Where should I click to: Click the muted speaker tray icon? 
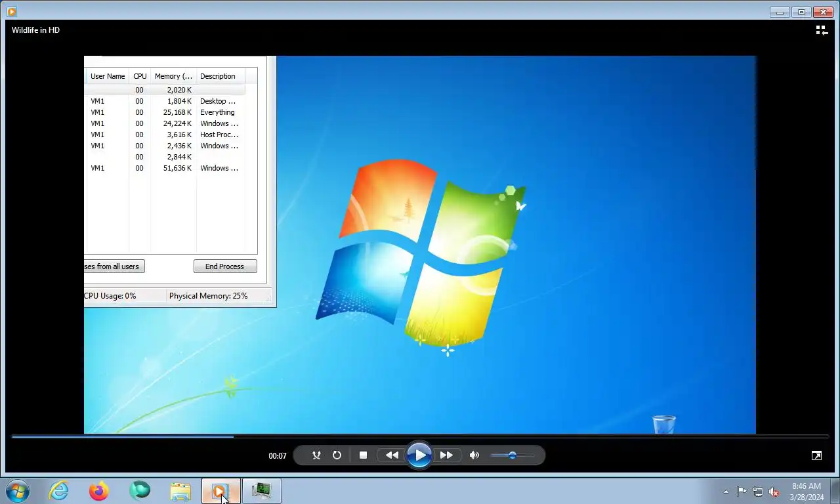point(774,492)
